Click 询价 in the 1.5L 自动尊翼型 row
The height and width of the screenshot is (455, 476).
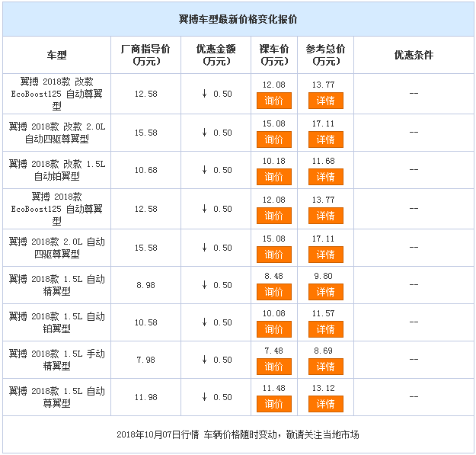(274, 404)
